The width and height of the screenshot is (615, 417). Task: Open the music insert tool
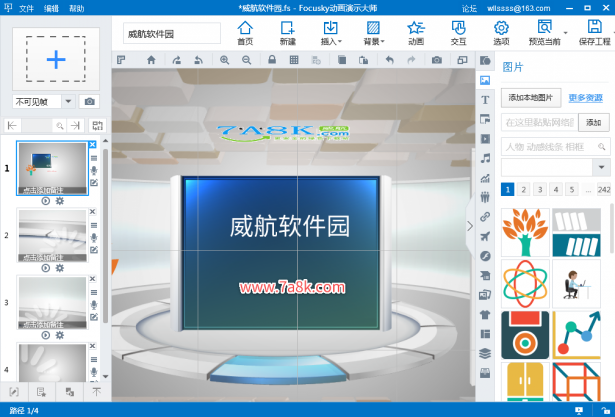(x=485, y=158)
